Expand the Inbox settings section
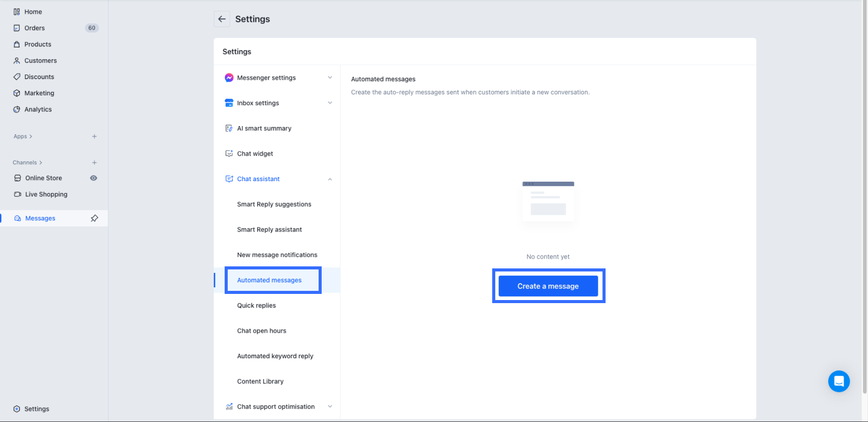The image size is (868, 422). click(x=330, y=103)
